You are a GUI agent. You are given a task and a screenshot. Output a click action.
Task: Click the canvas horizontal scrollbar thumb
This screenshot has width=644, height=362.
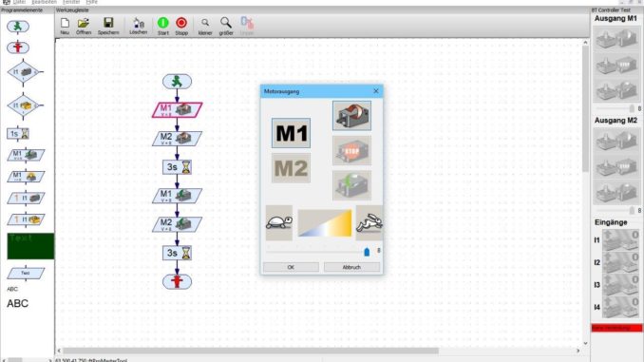(252, 351)
